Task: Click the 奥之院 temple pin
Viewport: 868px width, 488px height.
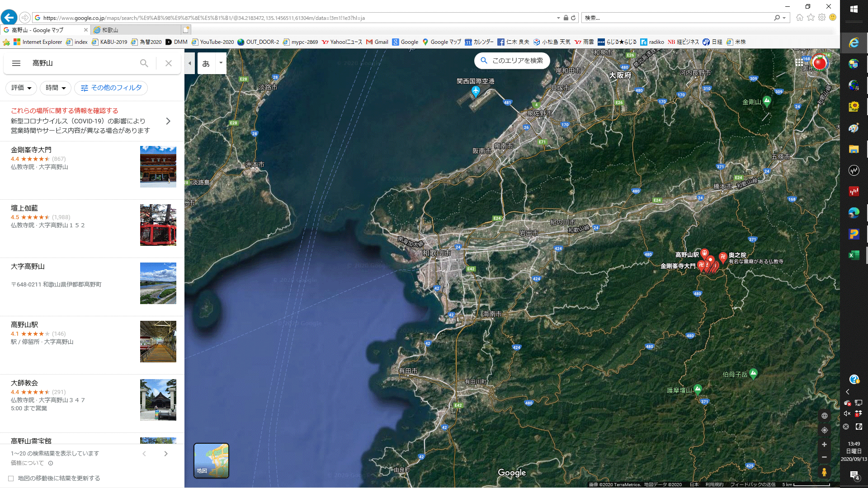Action: point(723,258)
